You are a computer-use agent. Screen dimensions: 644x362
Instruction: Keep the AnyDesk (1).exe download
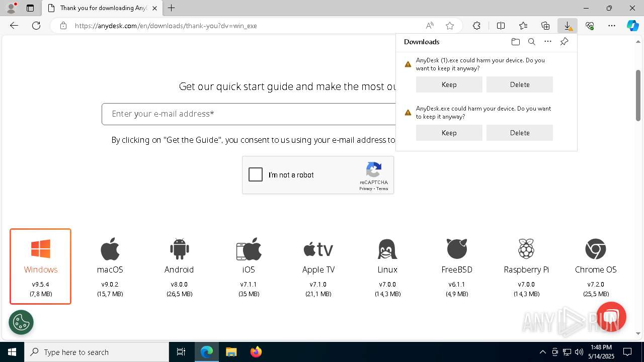tap(449, 84)
